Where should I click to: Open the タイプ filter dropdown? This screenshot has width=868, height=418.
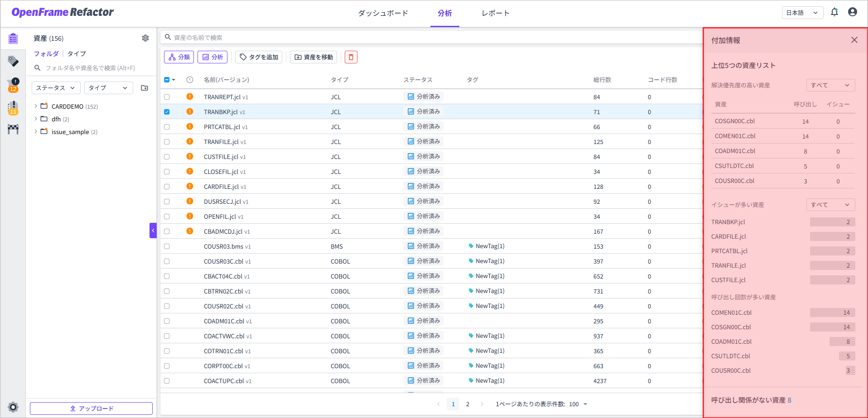pyautogui.click(x=109, y=88)
